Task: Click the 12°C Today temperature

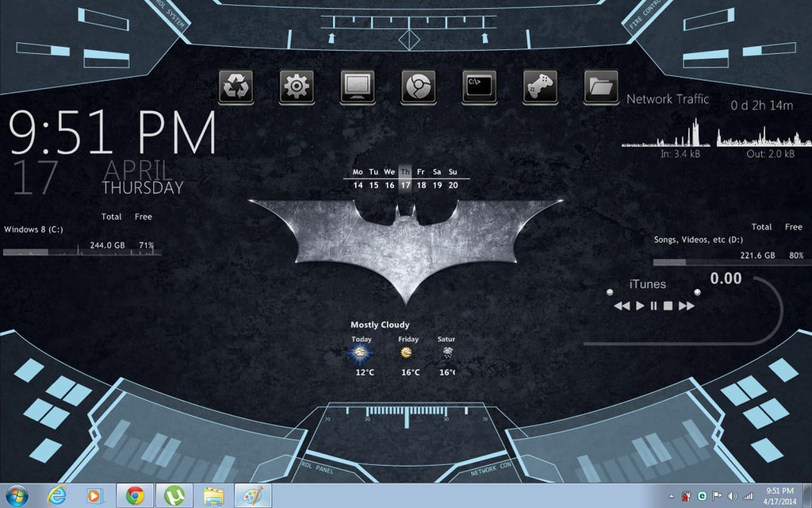Action: click(365, 373)
